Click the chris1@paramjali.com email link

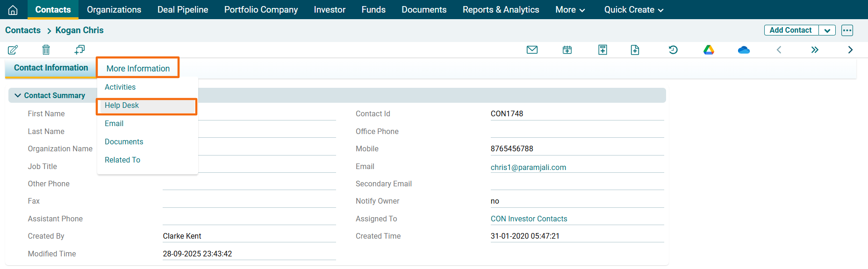coord(528,167)
